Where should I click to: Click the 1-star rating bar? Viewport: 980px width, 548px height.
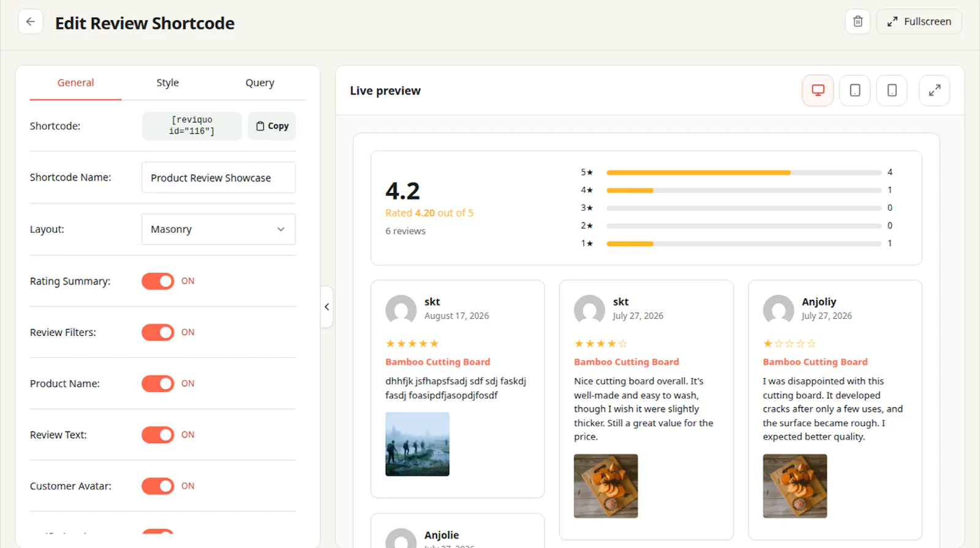(x=744, y=244)
